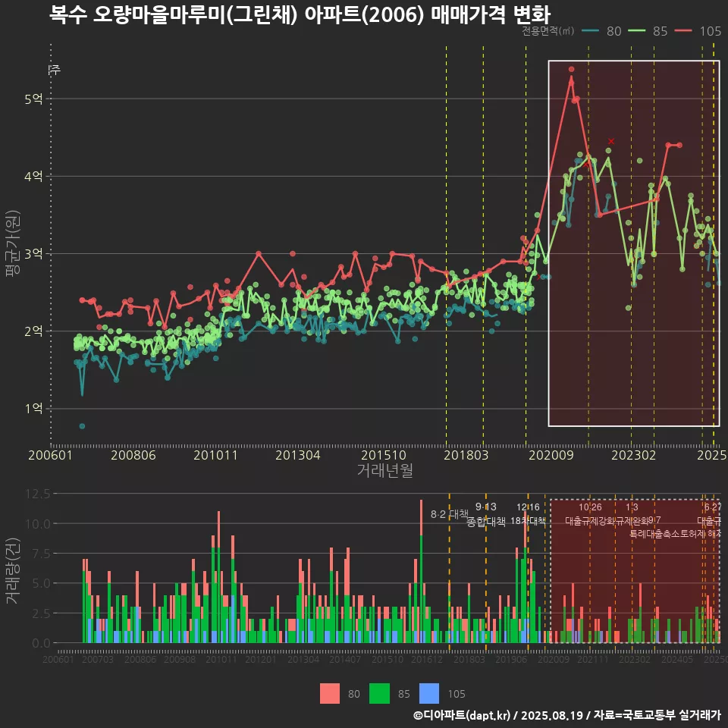Viewport: 728px width, 728px height.
Task: Click the red x marker near 4.5억
Action: coord(611,141)
